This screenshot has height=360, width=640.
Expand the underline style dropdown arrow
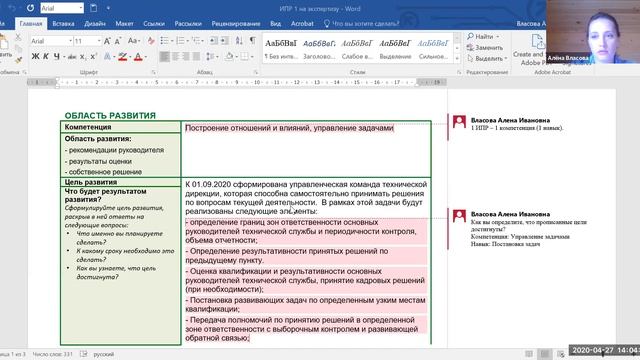tap(64, 57)
